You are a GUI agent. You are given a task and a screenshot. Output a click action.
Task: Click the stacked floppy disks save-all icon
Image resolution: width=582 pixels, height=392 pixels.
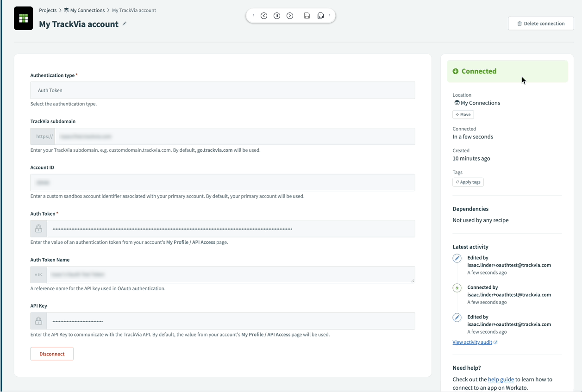click(x=320, y=16)
